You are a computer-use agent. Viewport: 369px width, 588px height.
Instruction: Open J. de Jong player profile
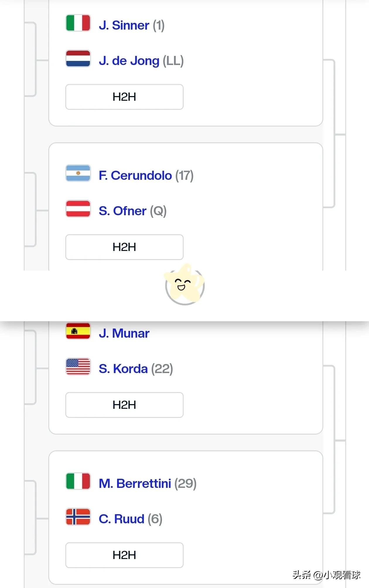pyautogui.click(x=129, y=61)
